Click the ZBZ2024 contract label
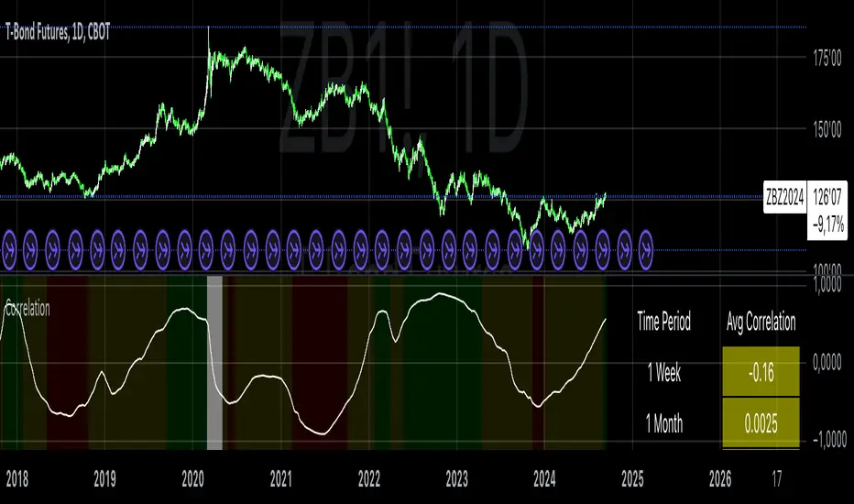 [785, 197]
